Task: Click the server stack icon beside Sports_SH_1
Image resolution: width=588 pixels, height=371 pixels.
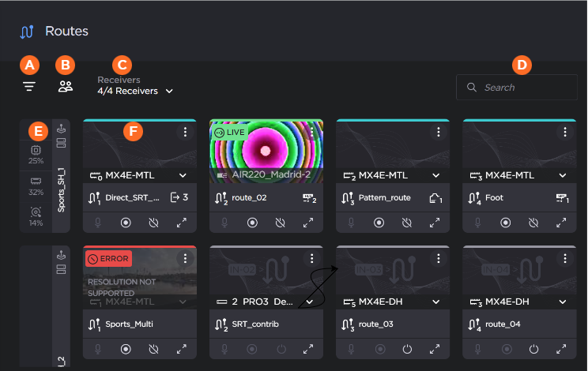Action: (x=62, y=143)
